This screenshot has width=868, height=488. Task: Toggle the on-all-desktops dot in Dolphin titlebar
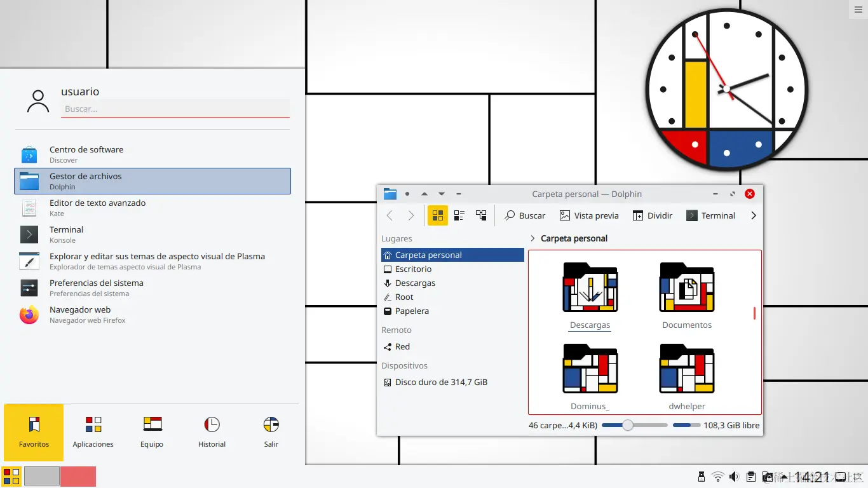click(x=407, y=194)
